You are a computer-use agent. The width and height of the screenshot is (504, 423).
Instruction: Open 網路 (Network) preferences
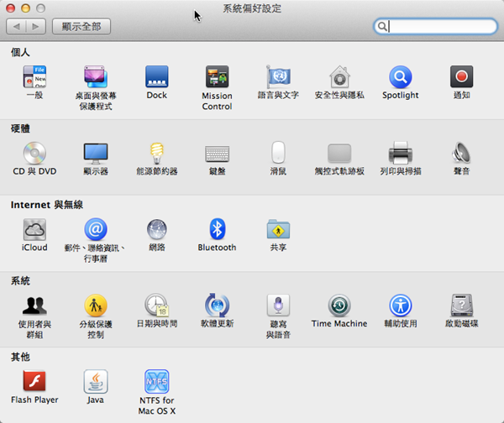pyautogui.click(x=156, y=229)
